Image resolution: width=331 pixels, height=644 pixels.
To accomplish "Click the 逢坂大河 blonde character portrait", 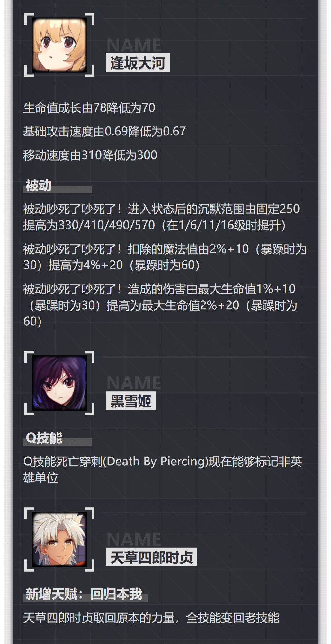I will tap(59, 45).
